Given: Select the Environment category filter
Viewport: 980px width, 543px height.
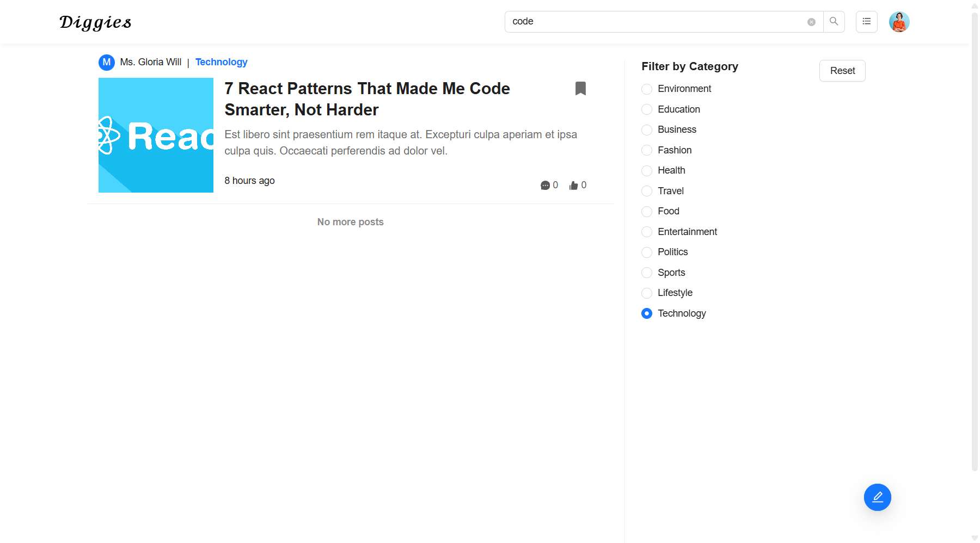Looking at the screenshot, I should pos(647,89).
